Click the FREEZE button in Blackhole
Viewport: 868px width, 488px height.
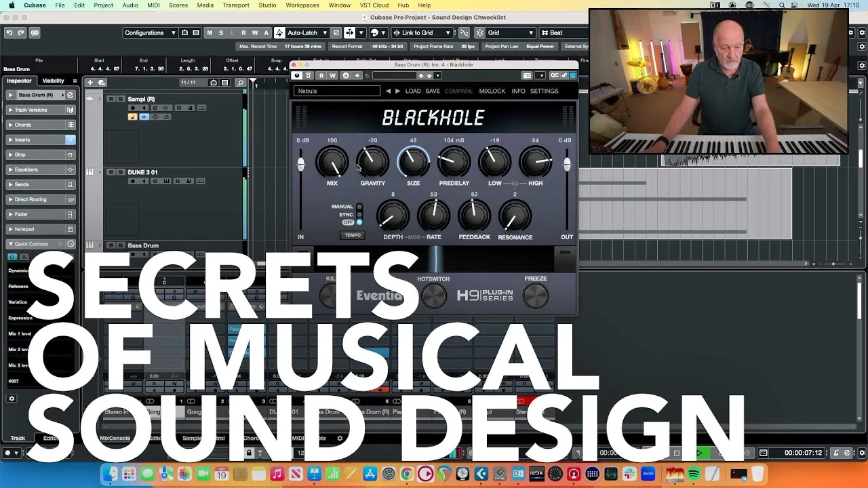536,296
